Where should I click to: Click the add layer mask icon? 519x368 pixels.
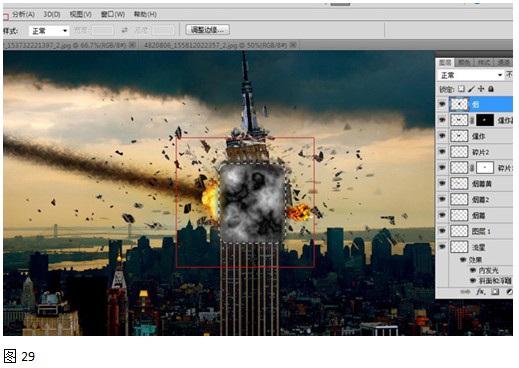coord(495,292)
